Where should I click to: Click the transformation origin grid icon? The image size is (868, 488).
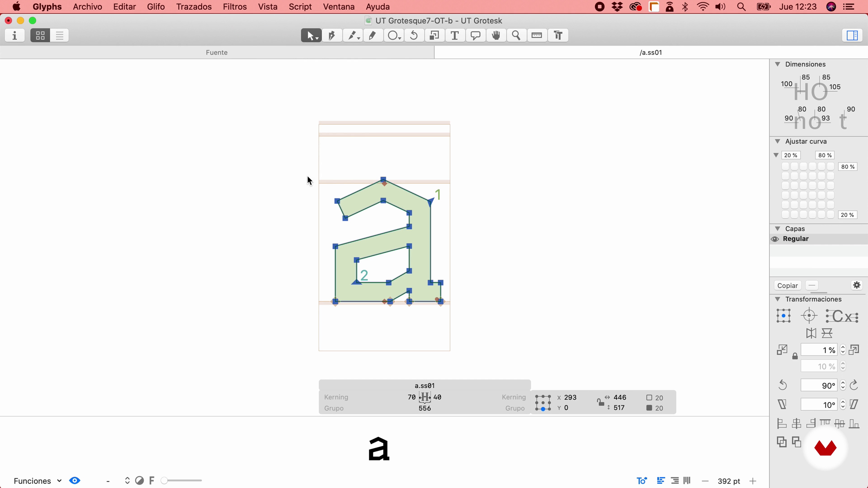tap(784, 316)
